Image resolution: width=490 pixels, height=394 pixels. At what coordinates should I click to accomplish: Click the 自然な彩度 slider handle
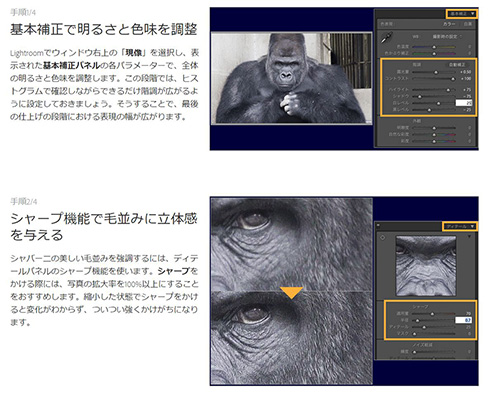pyautogui.click(x=434, y=135)
